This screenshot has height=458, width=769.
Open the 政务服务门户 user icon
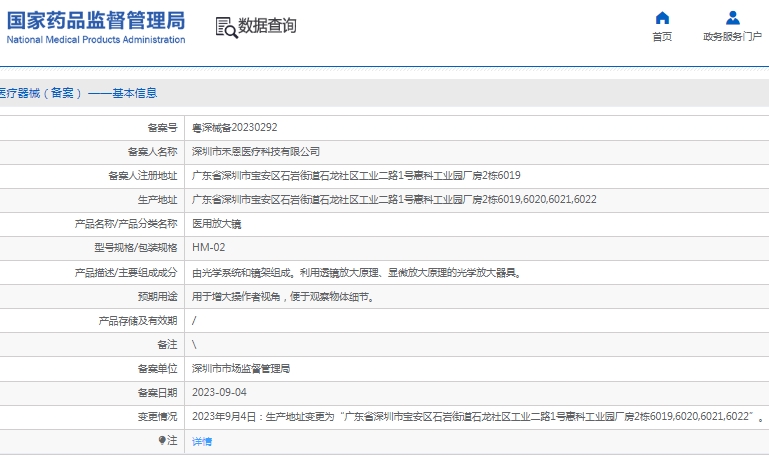[x=733, y=18]
